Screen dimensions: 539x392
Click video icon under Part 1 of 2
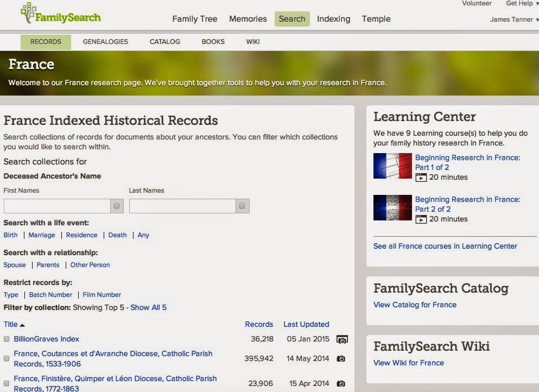pos(421,178)
